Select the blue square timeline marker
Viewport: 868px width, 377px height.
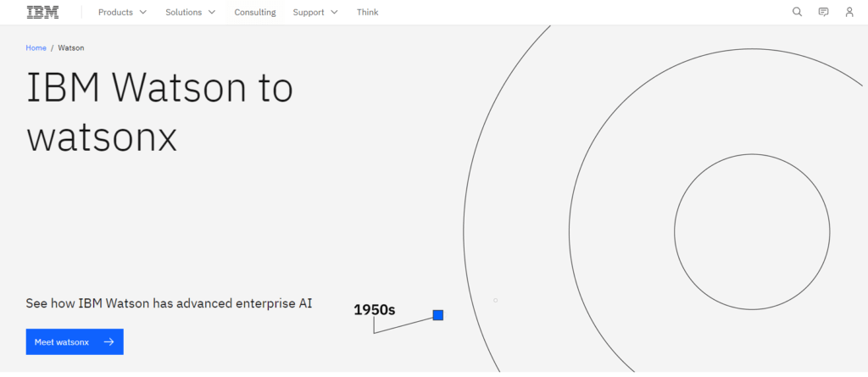(x=438, y=315)
